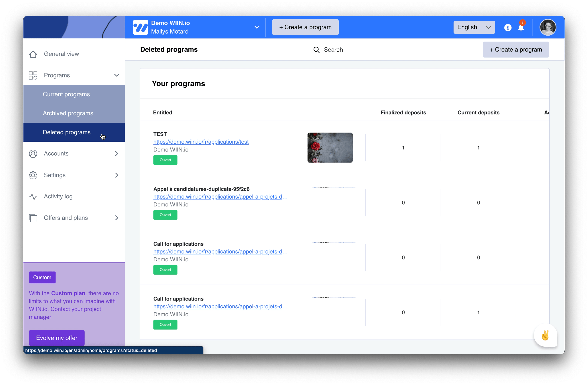Click the Entitled column header
Screen dimensions: 588x385
pyautogui.click(x=163, y=113)
